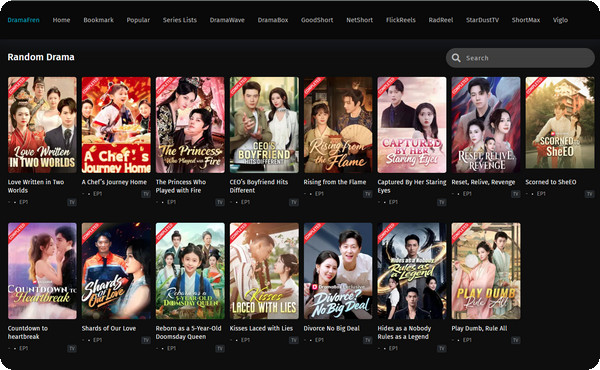Open the Hides as a Nobody poster
The image size is (600, 370).
pos(412,271)
